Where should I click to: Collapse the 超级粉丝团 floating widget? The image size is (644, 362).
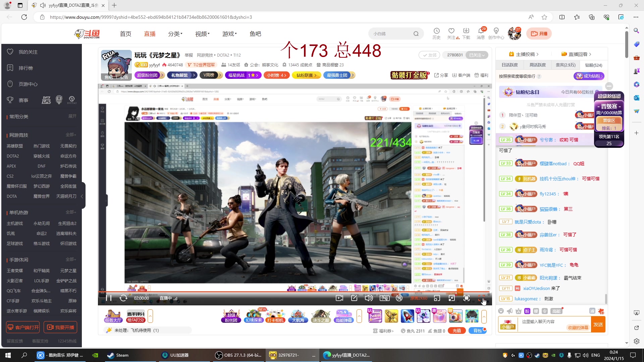pyautogui.click(x=609, y=86)
